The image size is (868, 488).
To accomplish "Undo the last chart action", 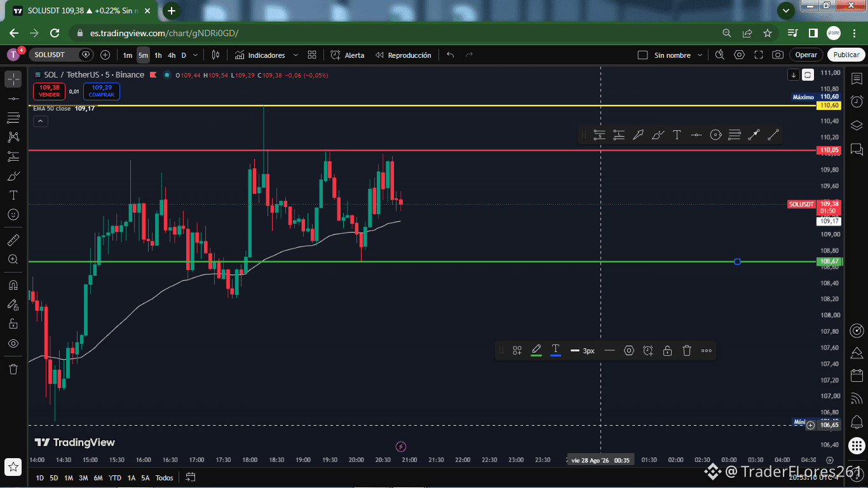I will pos(451,55).
